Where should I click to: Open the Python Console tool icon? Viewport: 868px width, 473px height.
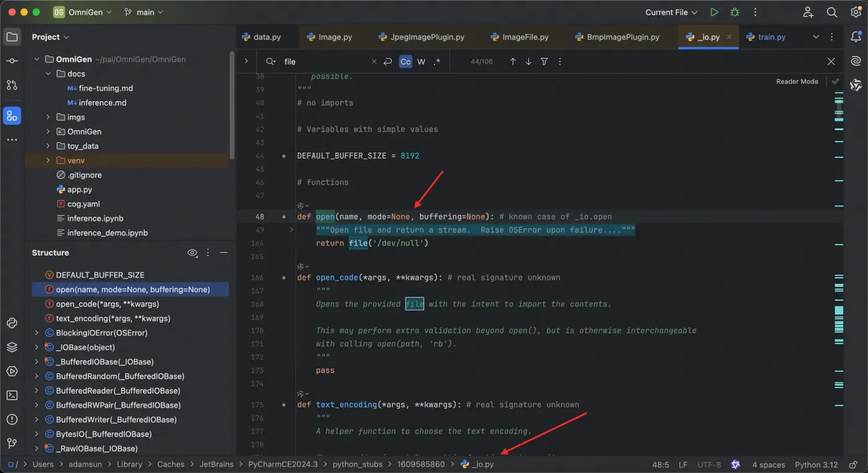[x=12, y=322]
